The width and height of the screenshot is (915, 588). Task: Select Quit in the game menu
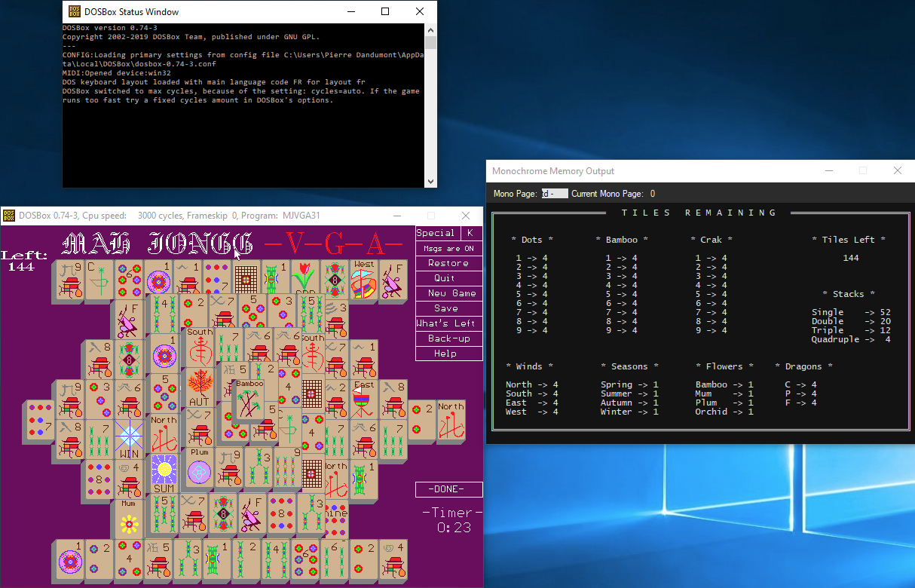[448, 278]
